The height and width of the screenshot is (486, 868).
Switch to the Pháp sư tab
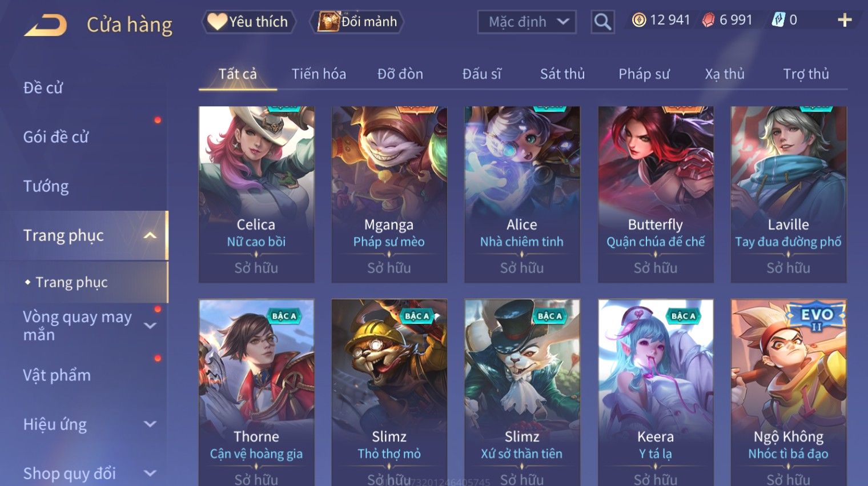644,74
